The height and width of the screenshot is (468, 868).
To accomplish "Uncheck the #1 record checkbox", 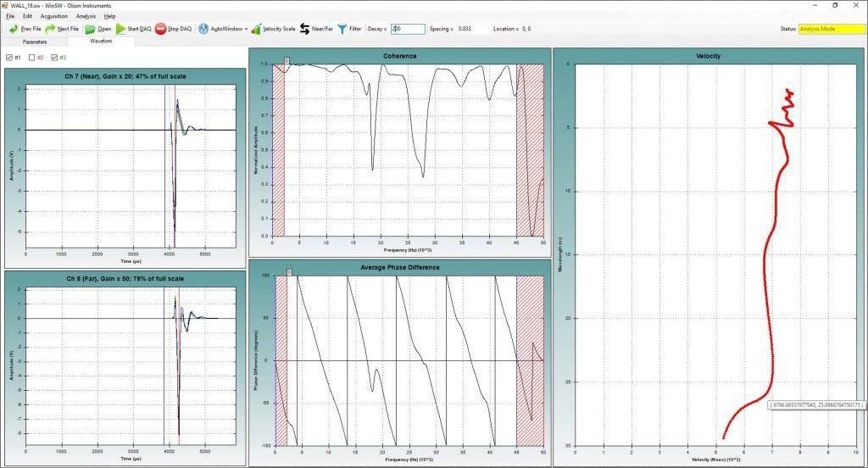I will click(x=9, y=58).
